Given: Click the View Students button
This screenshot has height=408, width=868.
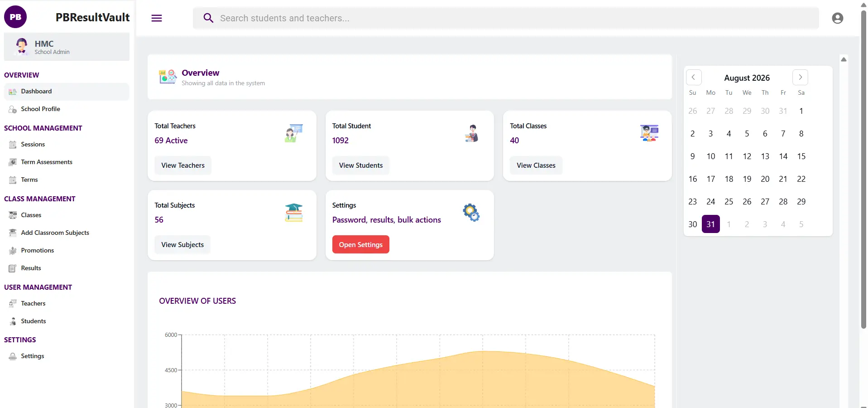Looking at the screenshot, I should pos(361,165).
